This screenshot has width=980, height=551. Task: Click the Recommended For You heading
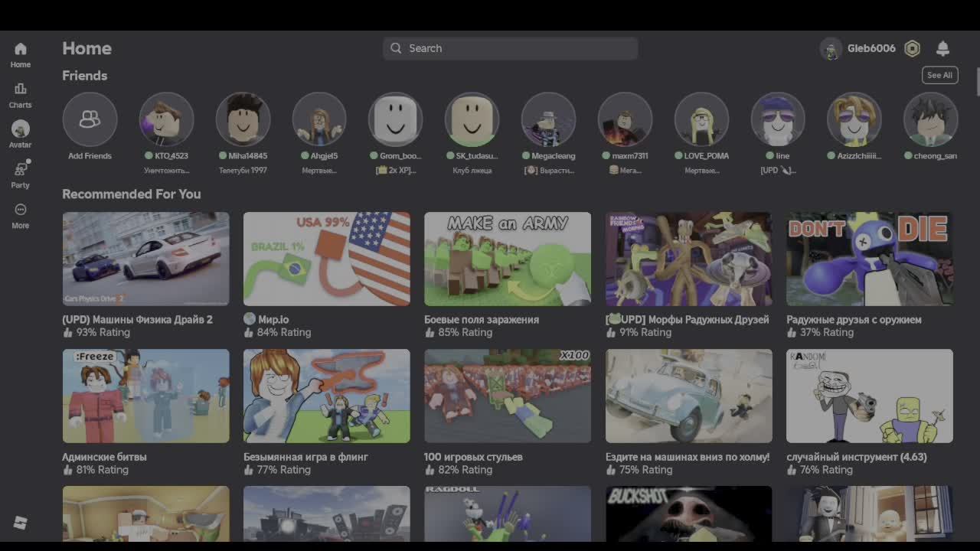[x=132, y=194]
